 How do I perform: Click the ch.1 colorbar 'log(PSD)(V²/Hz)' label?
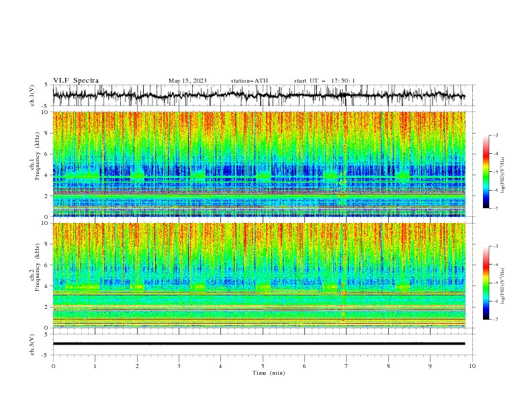(503, 175)
